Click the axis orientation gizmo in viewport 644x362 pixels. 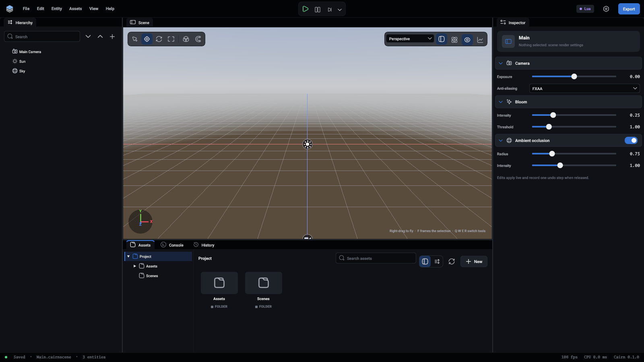140,221
